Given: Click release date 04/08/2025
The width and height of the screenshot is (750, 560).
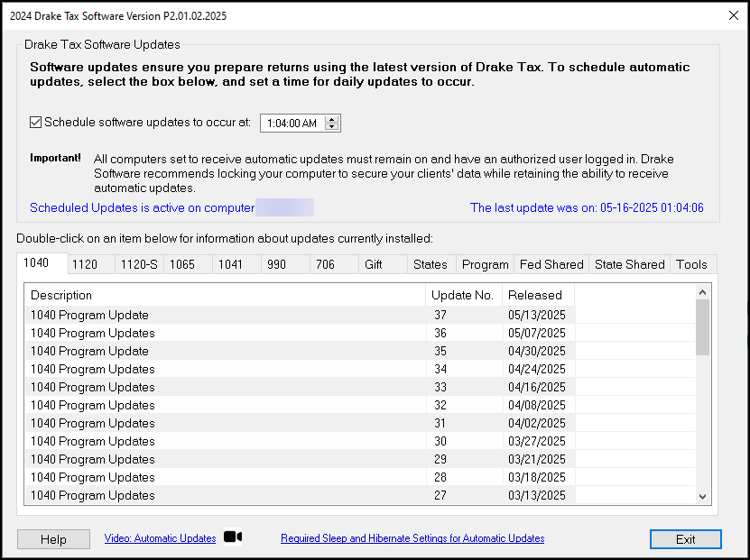Looking at the screenshot, I should (x=537, y=405).
